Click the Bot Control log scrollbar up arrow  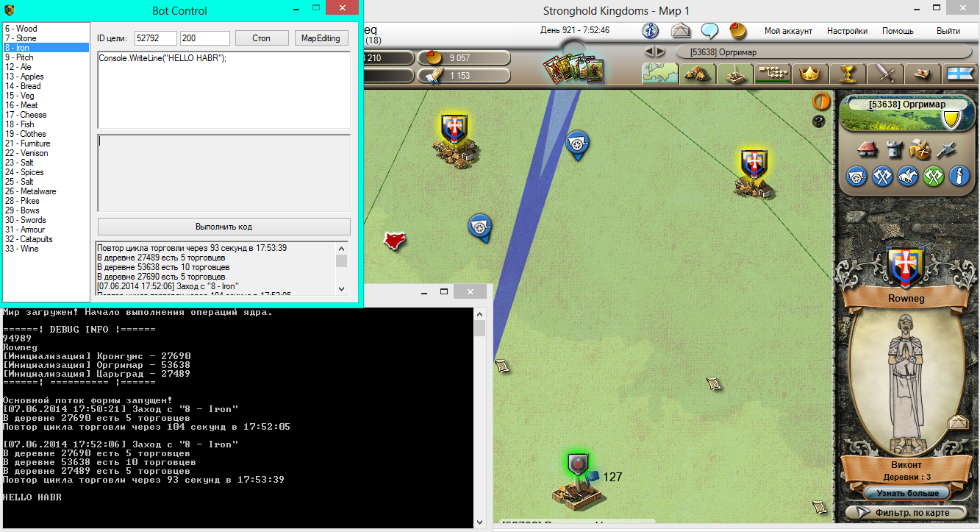(341, 248)
